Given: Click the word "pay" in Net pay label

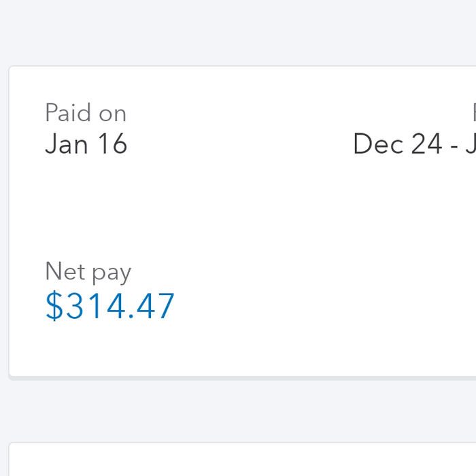Looking at the screenshot, I should click(x=111, y=273).
